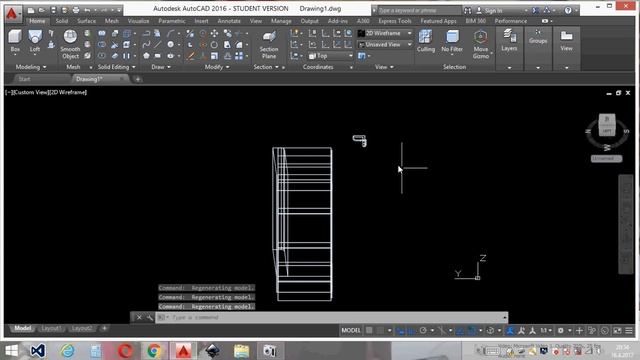Open the AutoCAD application menu button

(12, 14)
